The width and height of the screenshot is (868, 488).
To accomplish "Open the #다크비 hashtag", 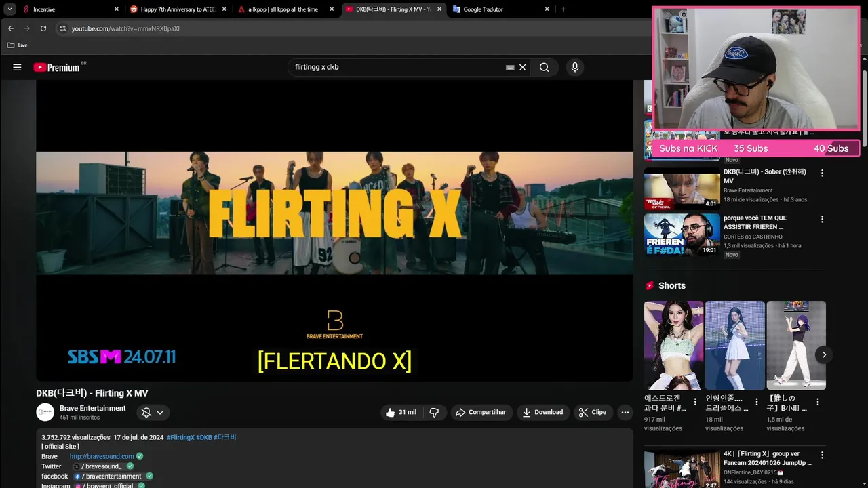I will click(225, 437).
